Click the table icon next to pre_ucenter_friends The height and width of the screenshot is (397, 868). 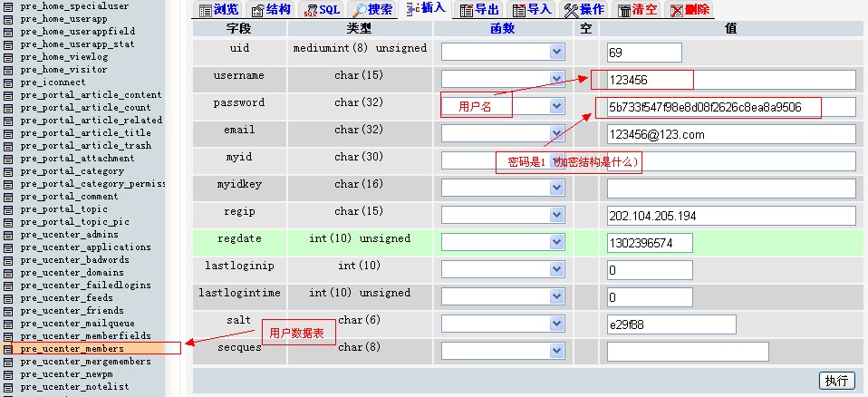point(8,311)
